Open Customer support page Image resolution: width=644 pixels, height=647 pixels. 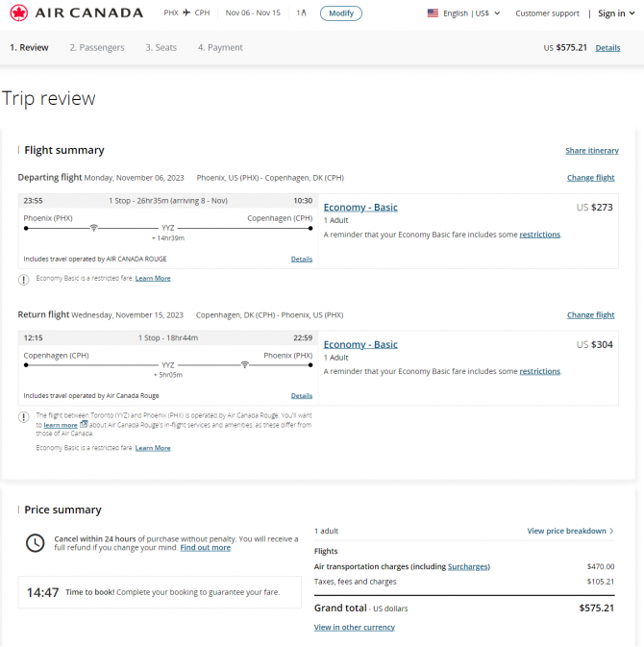(547, 13)
